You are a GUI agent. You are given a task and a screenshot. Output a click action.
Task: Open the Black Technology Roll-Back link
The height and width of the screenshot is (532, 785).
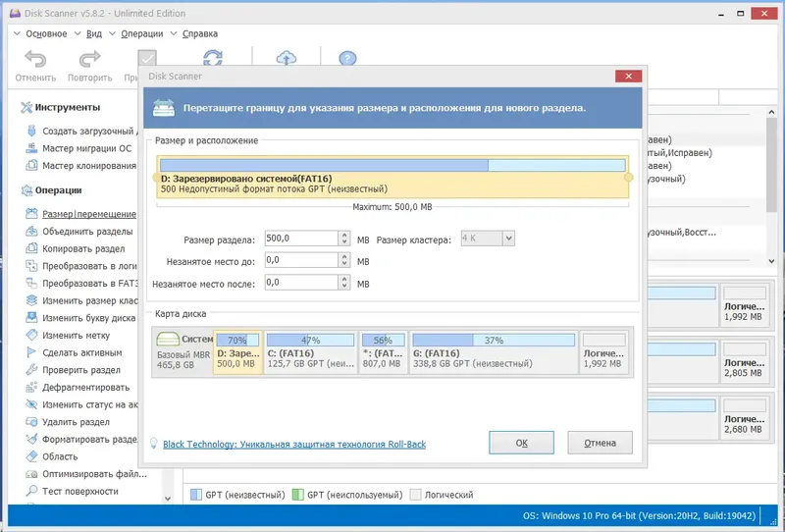[x=294, y=445]
